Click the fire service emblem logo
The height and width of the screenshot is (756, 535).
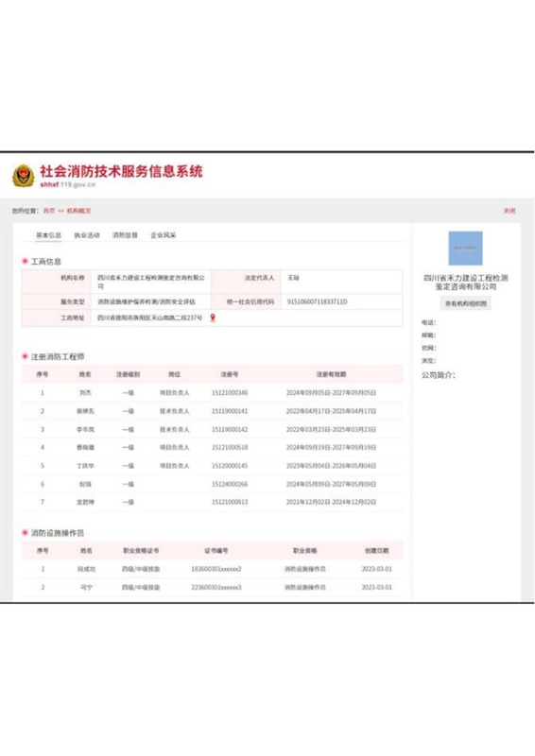[23, 176]
